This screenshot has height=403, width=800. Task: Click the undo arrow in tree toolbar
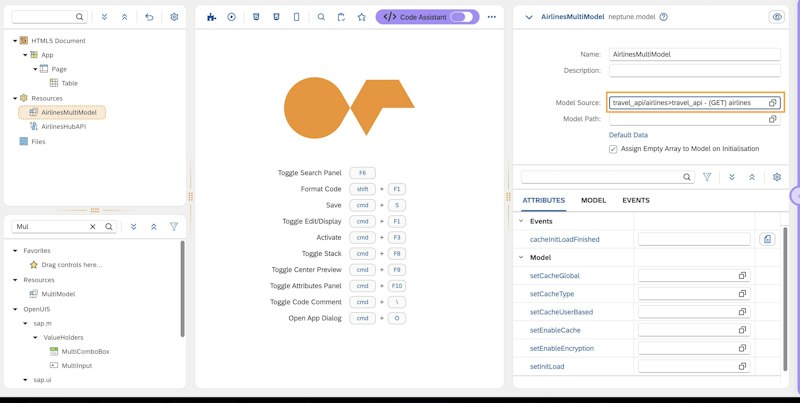(x=149, y=17)
